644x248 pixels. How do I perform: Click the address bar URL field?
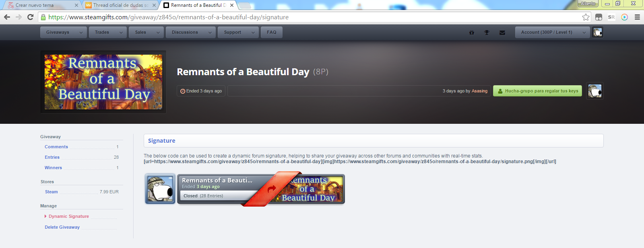(314, 17)
